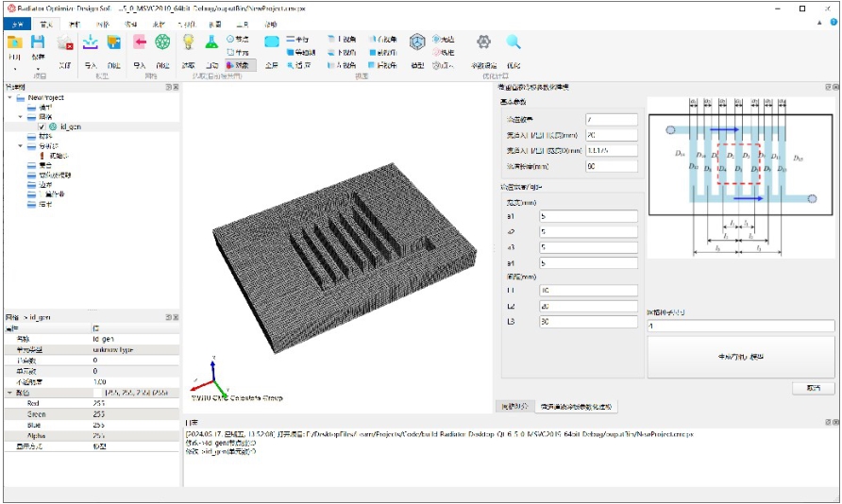The width and height of the screenshot is (842, 504).
Task: Collapse the color property group with Red/Green
Action: tap(9, 393)
